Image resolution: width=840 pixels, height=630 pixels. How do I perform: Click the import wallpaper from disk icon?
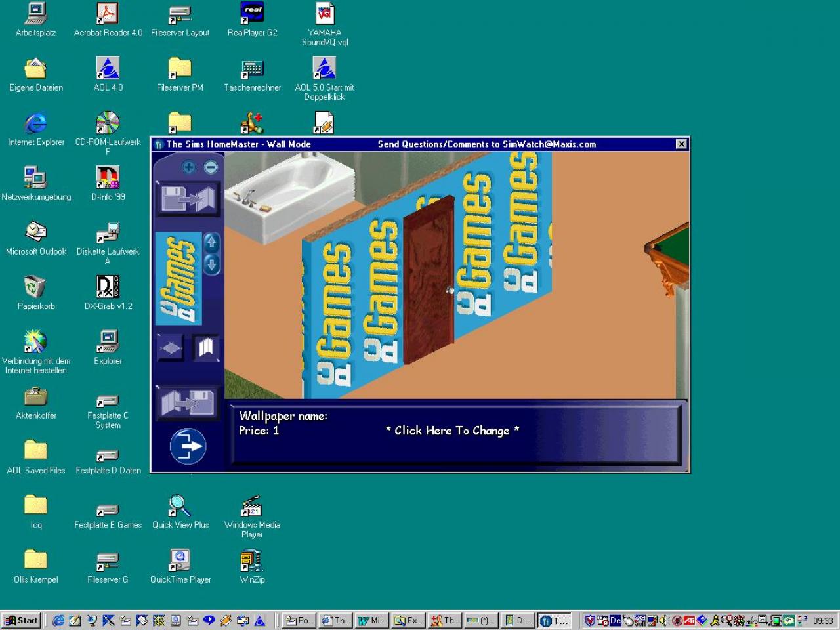(188, 199)
